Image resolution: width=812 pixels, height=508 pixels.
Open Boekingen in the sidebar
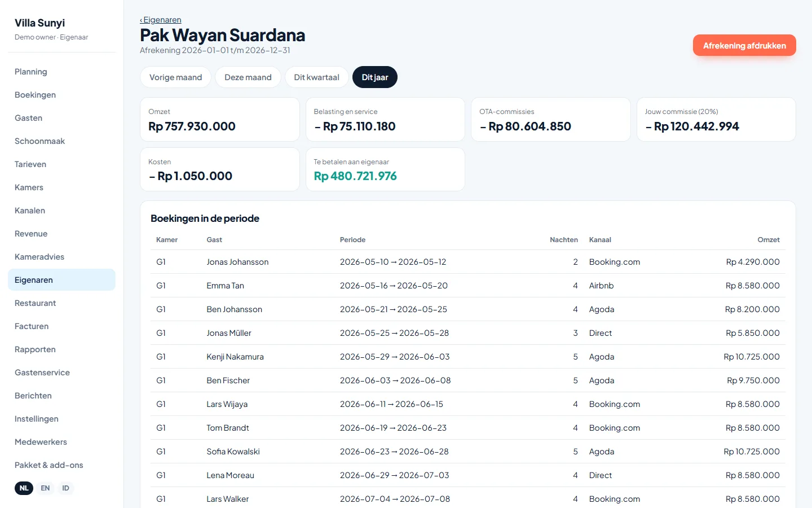(61, 95)
